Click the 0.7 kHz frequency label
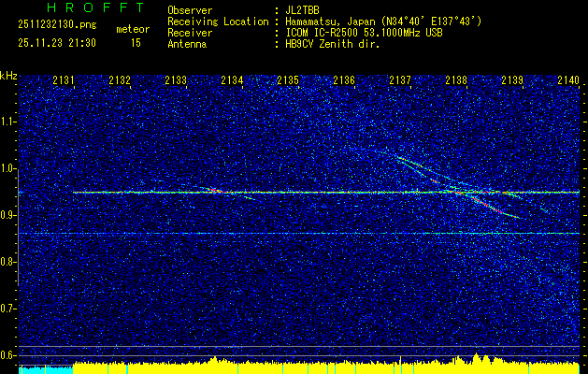This screenshot has height=374, width=588. (8, 308)
